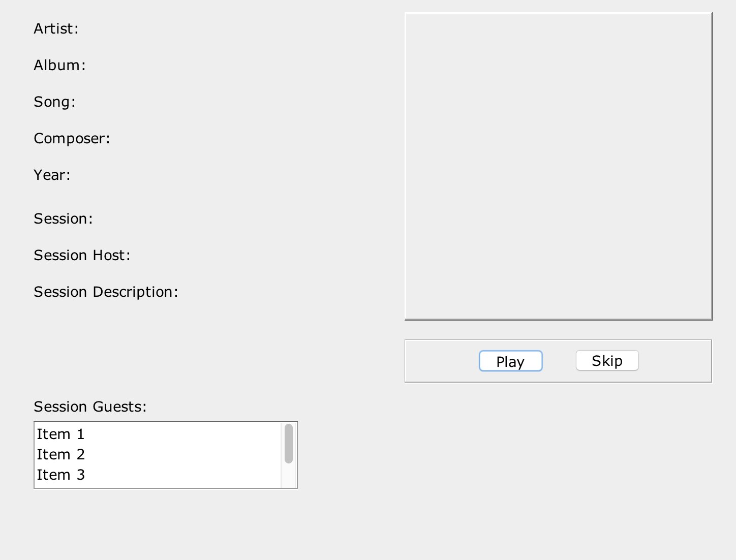Click the Session Description label
This screenshot has width=736, height=560.
coord(106,292)
